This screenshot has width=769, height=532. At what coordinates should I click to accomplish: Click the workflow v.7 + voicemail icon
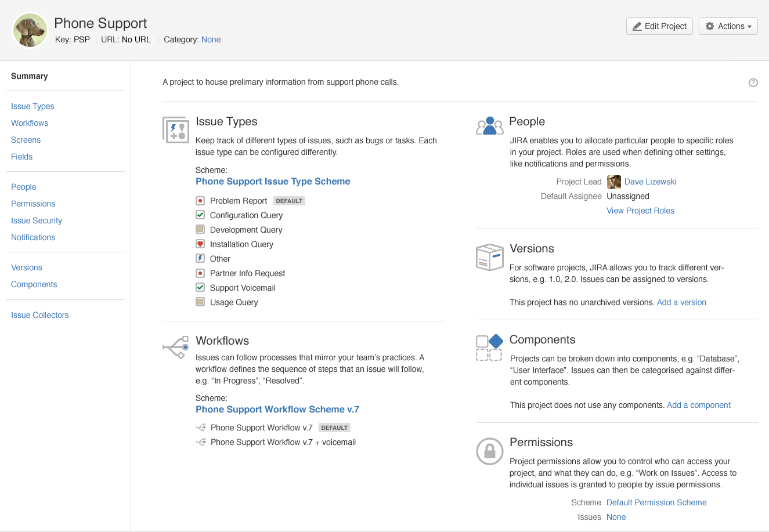[x=201, y=442]
